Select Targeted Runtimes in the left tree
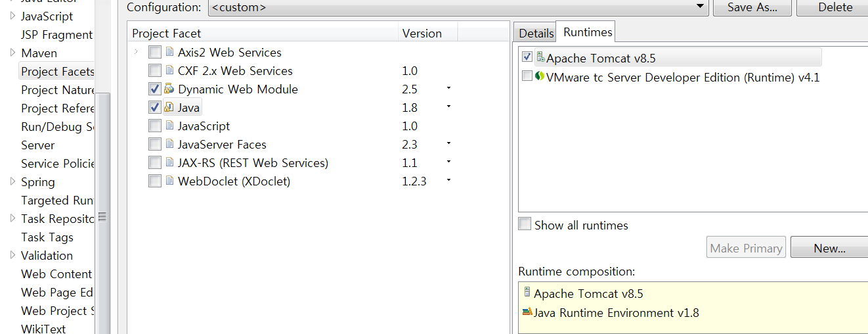868x334 pixels. (x=58, y=200)
